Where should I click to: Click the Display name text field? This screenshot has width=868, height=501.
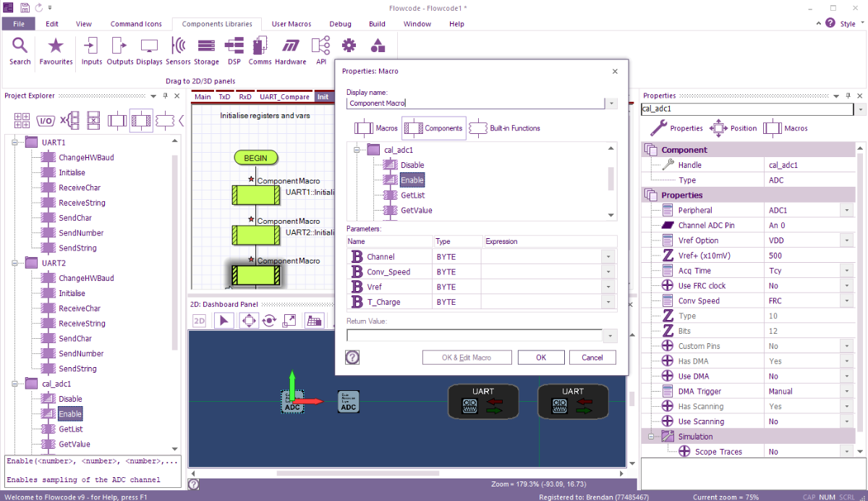pyautogui.click(x=475, y=104)
